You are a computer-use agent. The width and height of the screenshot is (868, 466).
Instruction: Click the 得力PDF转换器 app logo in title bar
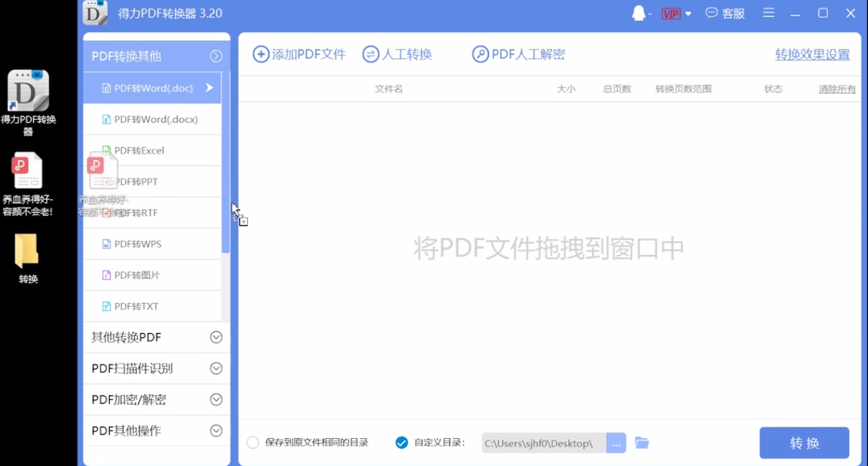click(x=95, y=13)
